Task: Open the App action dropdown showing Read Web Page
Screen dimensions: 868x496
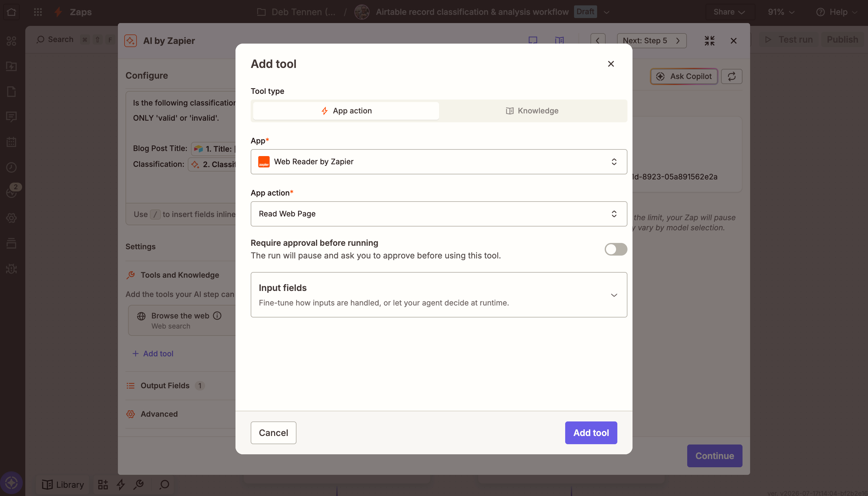Action: pyautogui.click(x=439, y=214)
